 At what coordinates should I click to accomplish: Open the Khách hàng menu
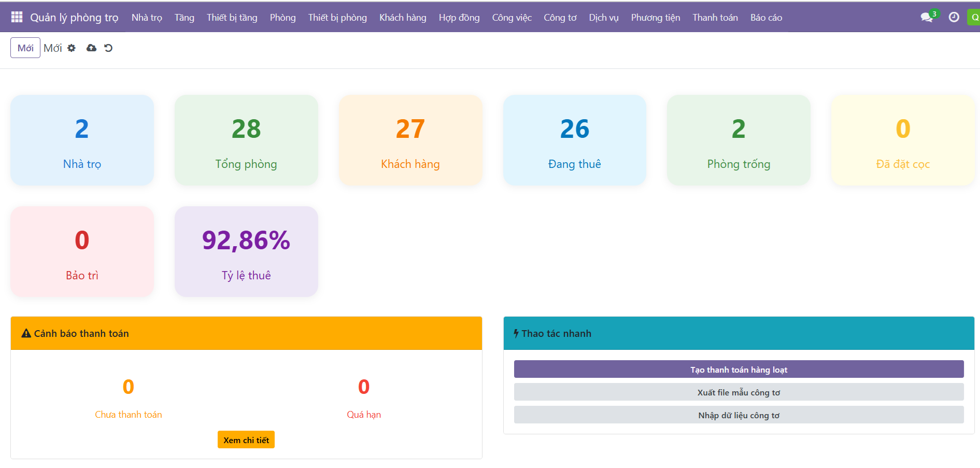403,17
